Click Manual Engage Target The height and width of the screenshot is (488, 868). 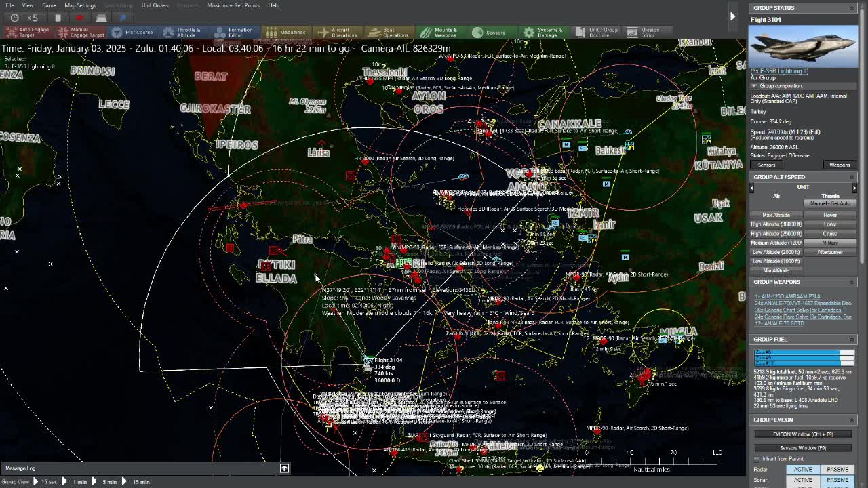pyautogui.click(x=81, y=32)
